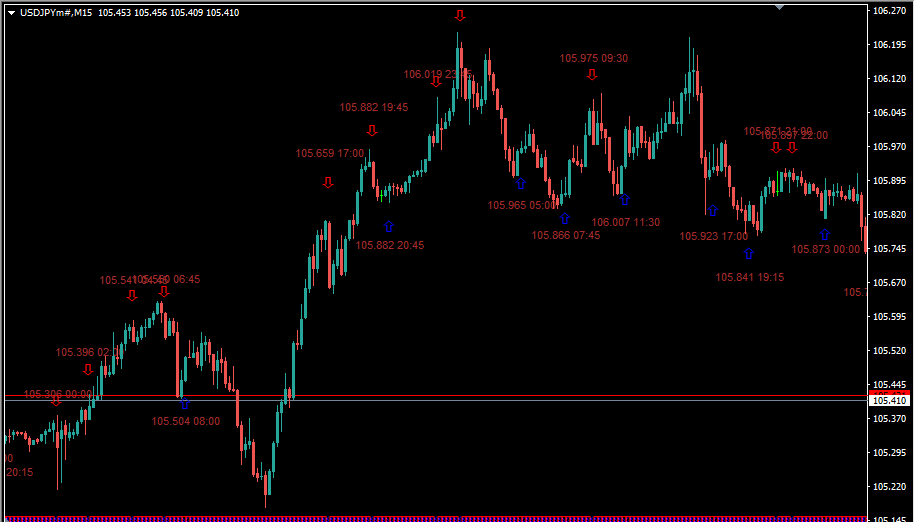This screenshot has width=915, height=522.
Task: Click the gray chart shift marker at top
Action: tap(781, 6)
